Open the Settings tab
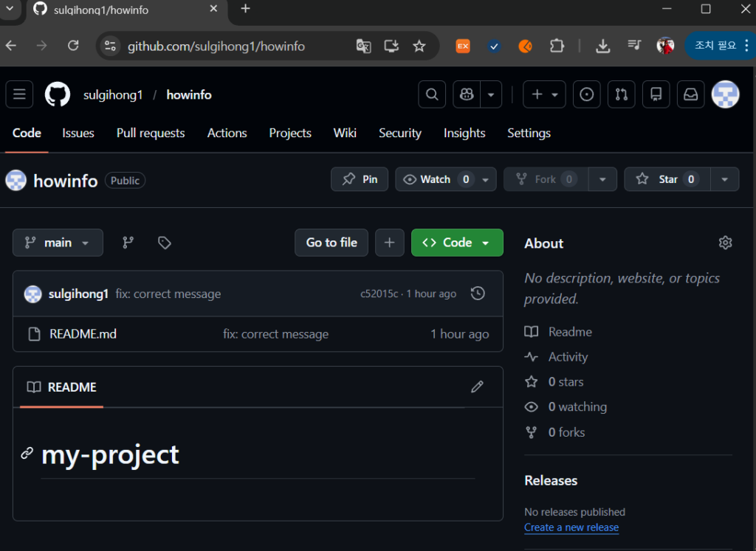The width and height of the screenshot is (756, 551). coord(529,133)
